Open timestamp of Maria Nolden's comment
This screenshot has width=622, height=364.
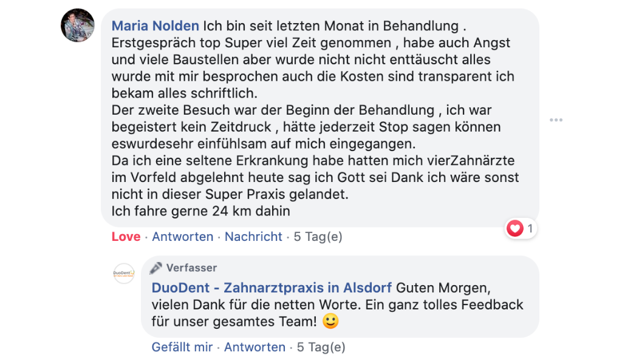tap(318, 237)
